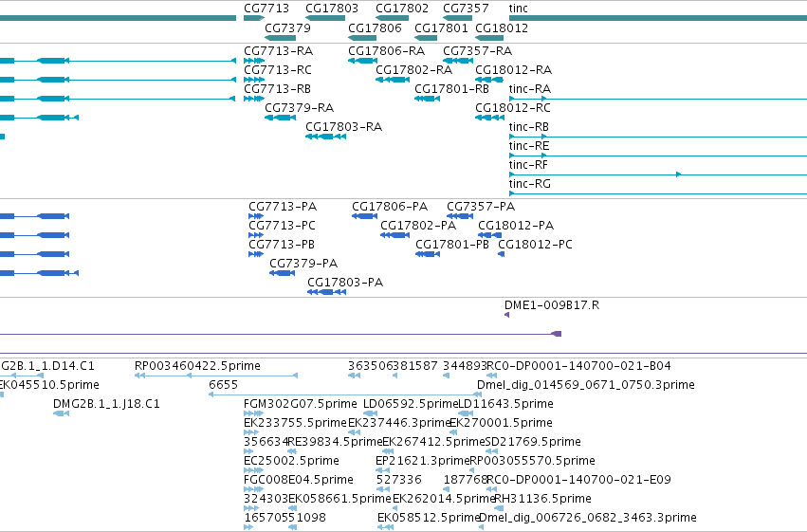Click transcript label CG7713-RC
The image size is (807, 532).
coord(278,69)
